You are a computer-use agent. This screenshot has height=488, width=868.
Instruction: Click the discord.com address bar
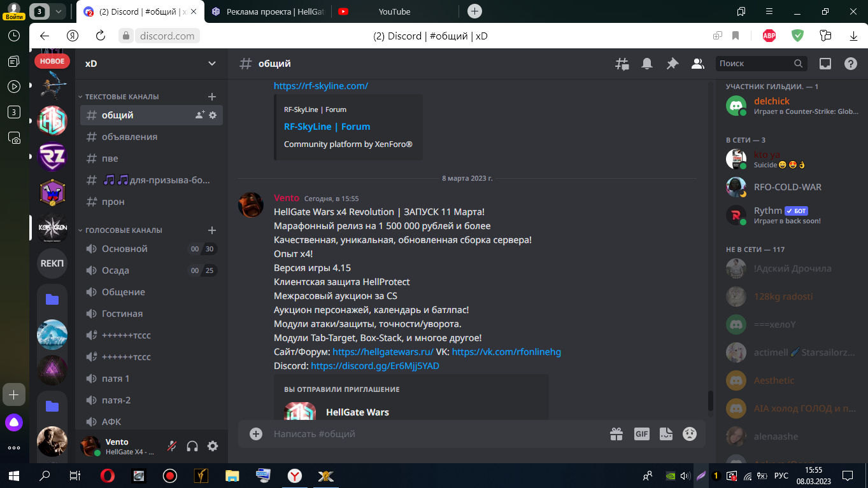pos(167,36)
